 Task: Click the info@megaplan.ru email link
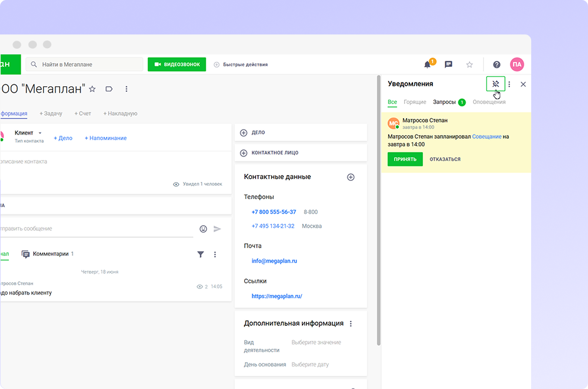pos(274,261)
